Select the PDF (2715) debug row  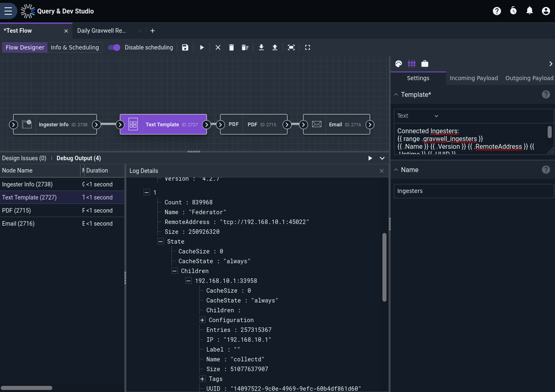[62, 211]
